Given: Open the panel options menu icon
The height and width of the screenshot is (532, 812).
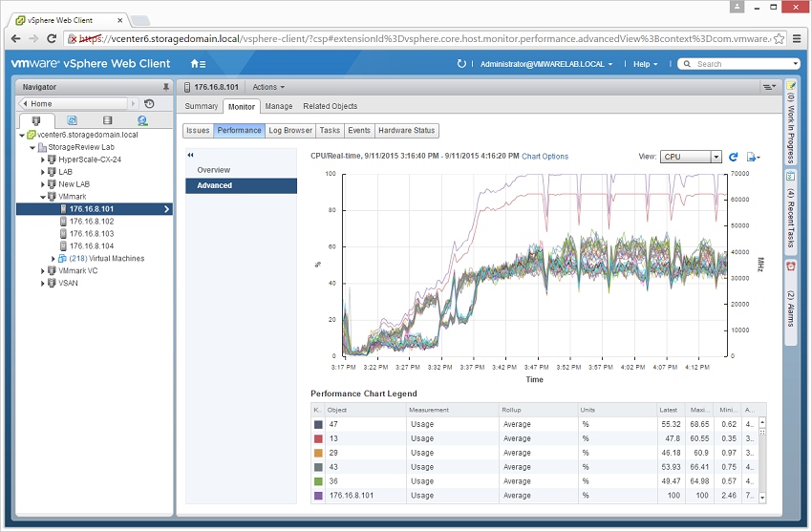Looking at the screenshot, I should coord(769,87).
